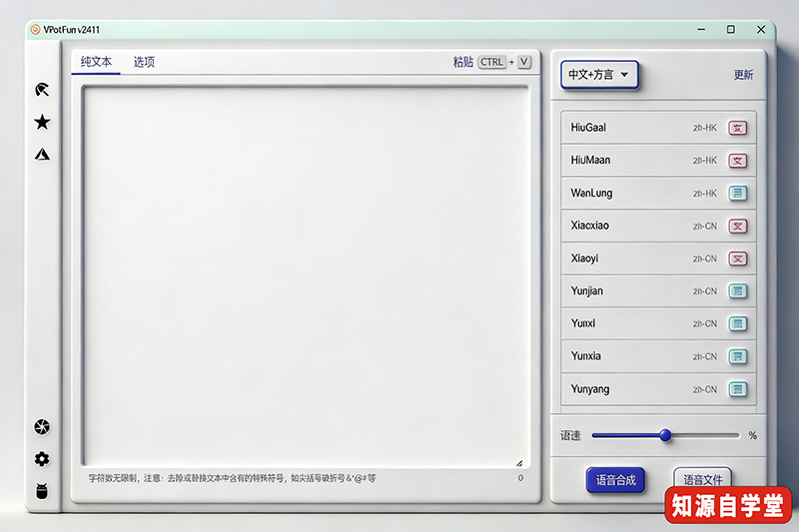The height and width of the screenshot is (532, 799).
Task: Click the zh-HK label in WanLung row
Action: [x=705, y=194]
